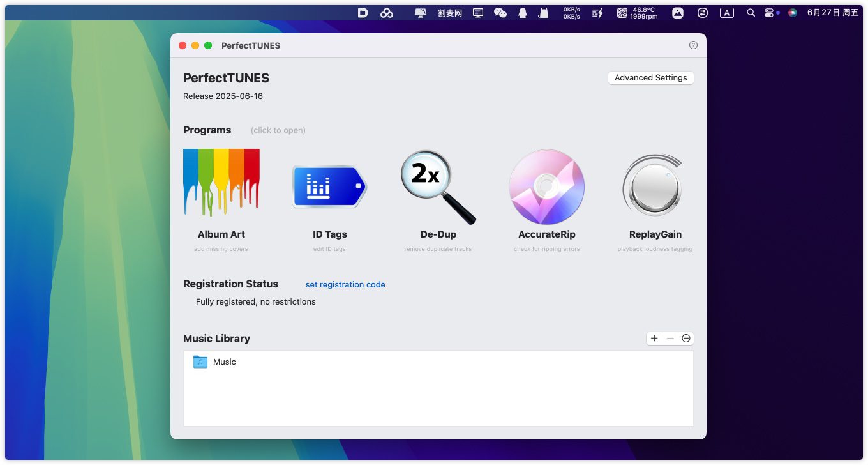Click the D-shaped icon in menu bar
The width and height of the screenshot is (868, 465).
point(363,13)
